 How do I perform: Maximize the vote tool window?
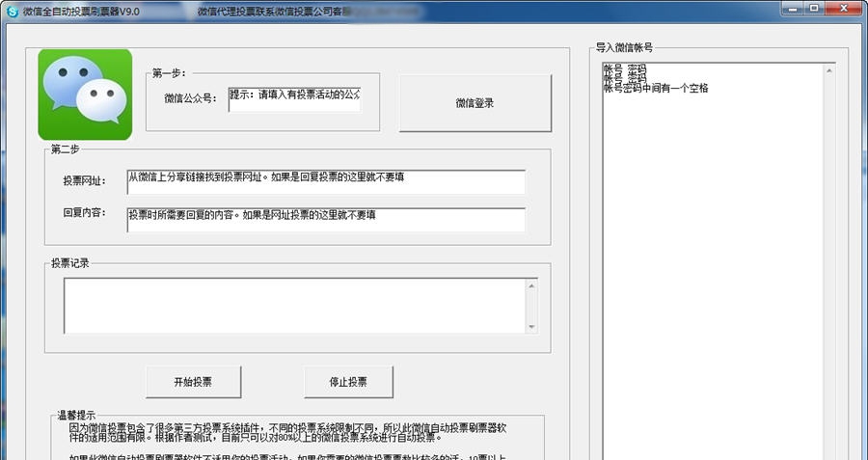(814, 8)
